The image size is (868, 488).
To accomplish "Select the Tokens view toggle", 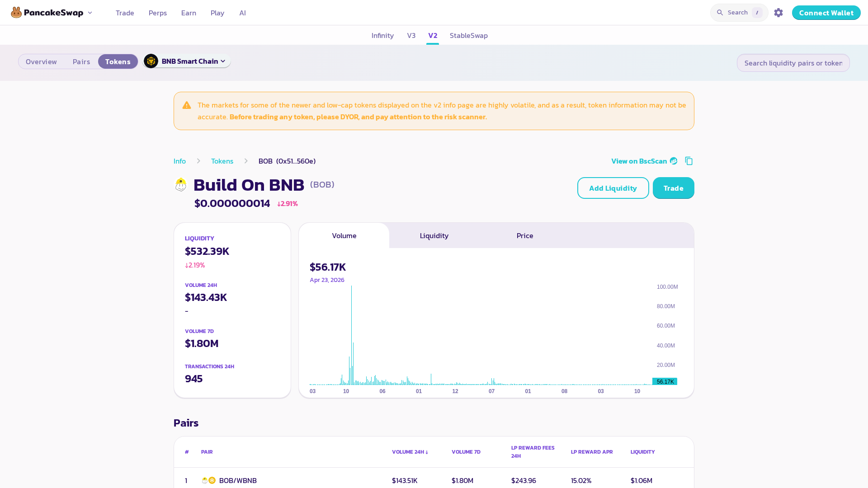I will point(118,61).
